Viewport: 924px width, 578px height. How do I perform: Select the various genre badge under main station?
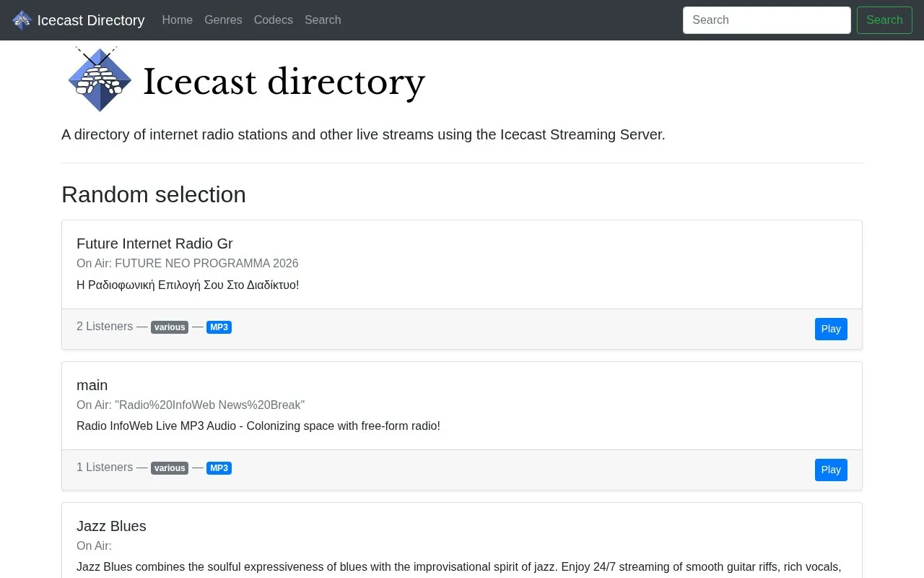[x=170, y=468]
